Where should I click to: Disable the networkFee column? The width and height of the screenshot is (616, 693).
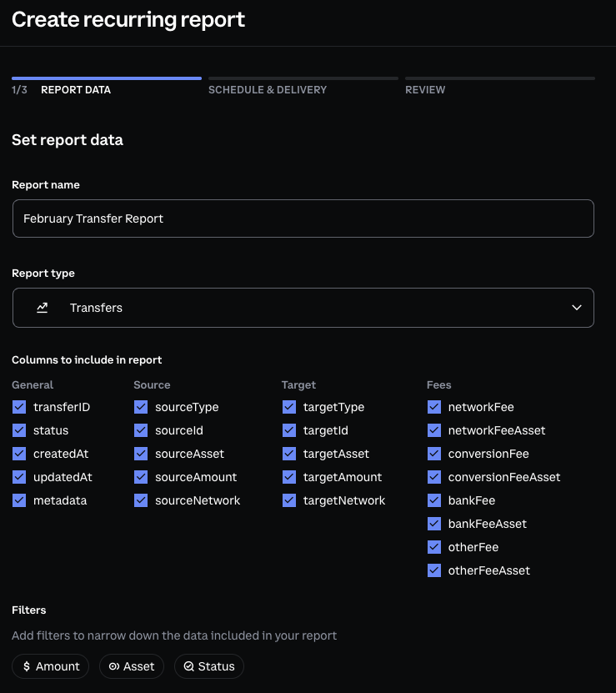(x=434, y=407)
